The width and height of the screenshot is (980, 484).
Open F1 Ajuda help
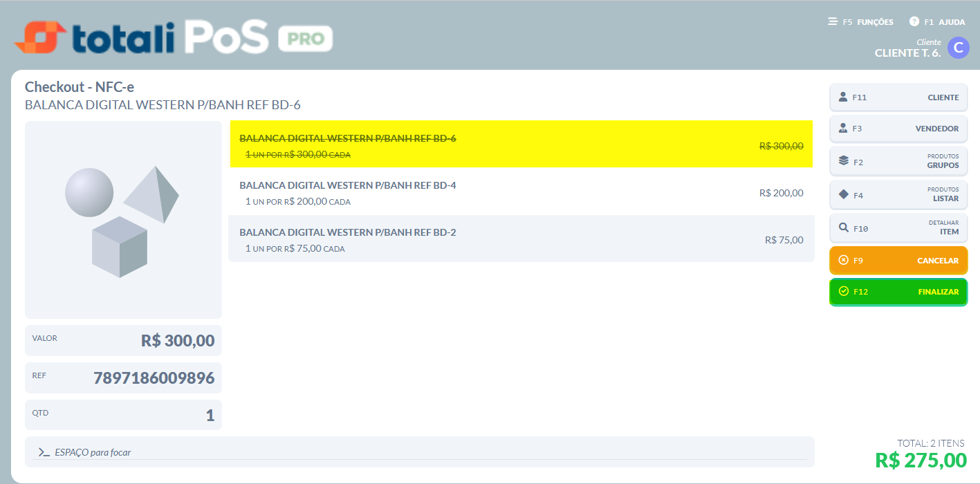click(x=937, y=22)
